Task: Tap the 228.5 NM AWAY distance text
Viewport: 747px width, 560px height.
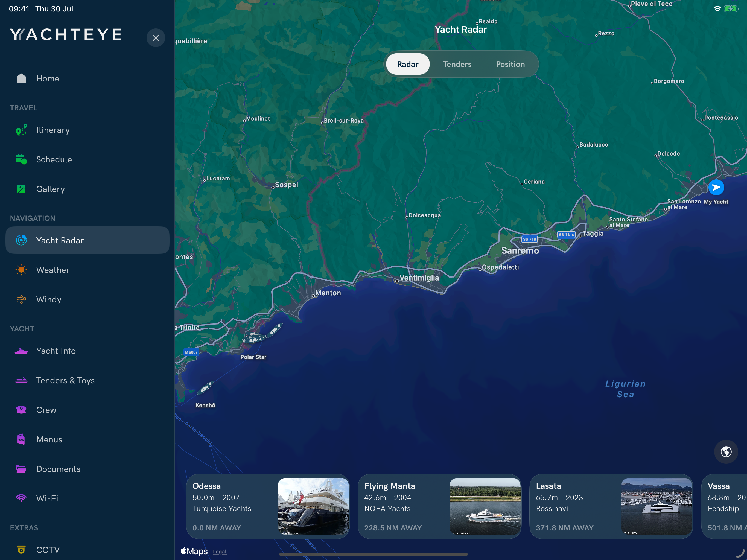Action: 393,527
